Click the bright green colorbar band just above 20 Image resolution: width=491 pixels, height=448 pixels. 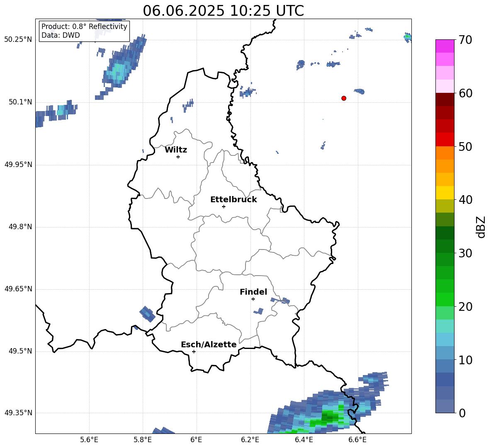(x=445, y=299)
